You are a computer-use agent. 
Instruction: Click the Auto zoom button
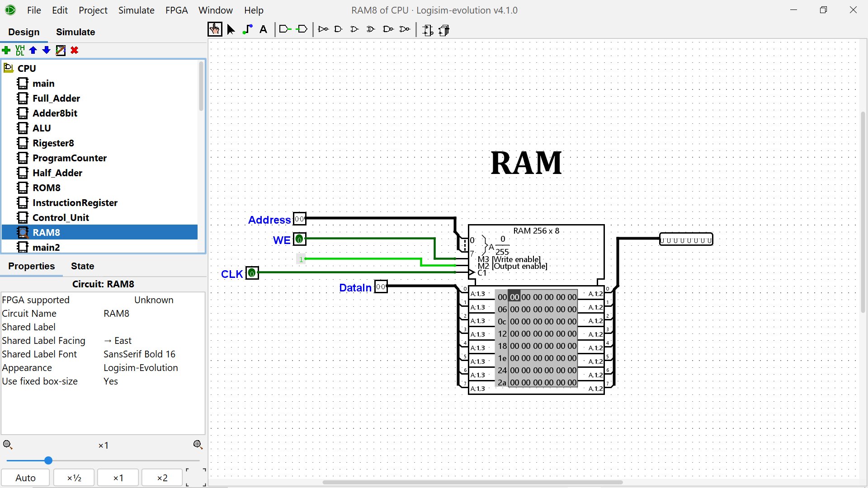(x=25, y=478)
